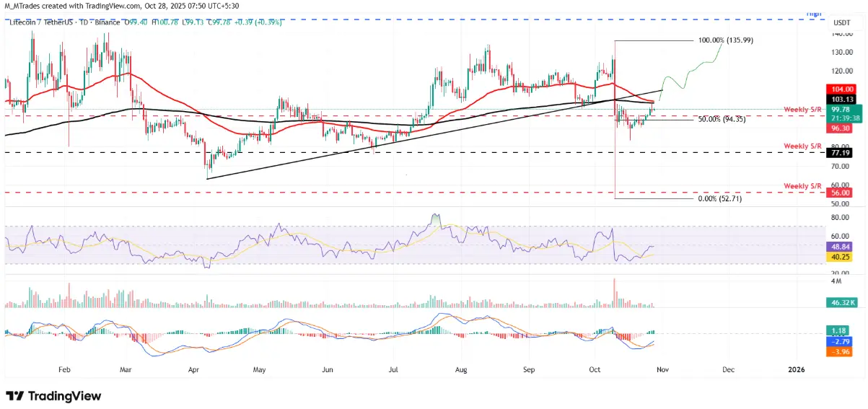Select the yellow 40.25 RSI average label
The image size is (868, 409).
pyautogui.click(x=838, y=256)
